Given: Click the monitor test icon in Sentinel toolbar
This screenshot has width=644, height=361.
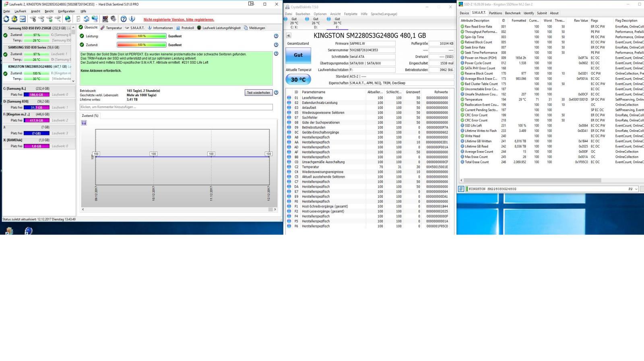Looking at the screenshot, I should point(105,19).
